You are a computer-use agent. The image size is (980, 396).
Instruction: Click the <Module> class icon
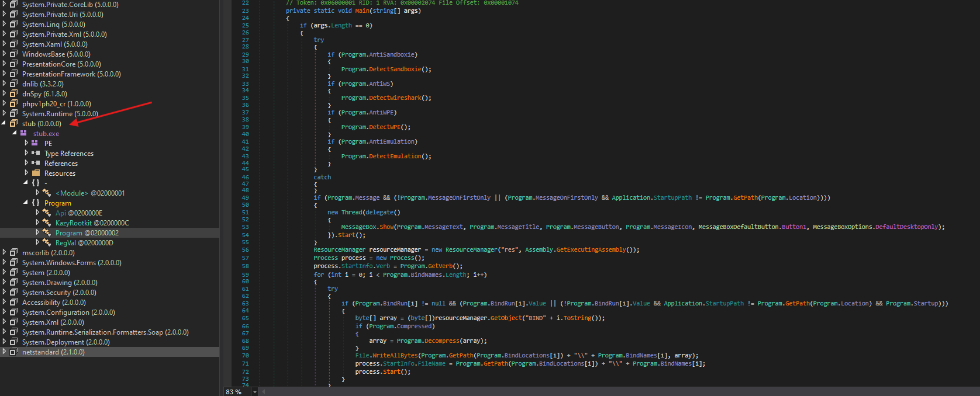point(47,193)
